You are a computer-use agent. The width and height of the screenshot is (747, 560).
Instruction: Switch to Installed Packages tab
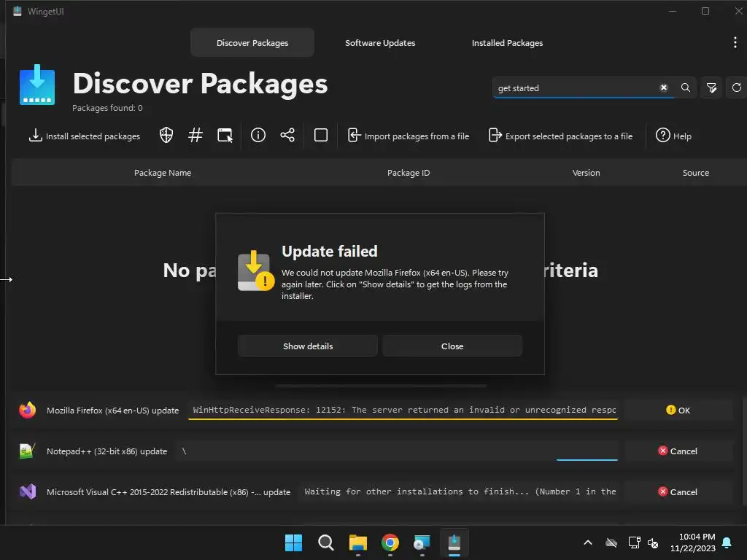(x=507, y=43)
